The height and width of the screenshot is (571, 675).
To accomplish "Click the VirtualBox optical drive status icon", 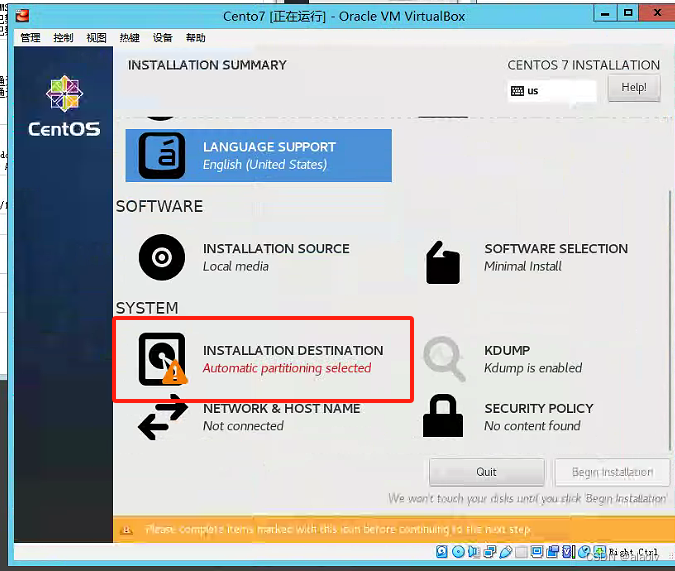I will [458, 552].
